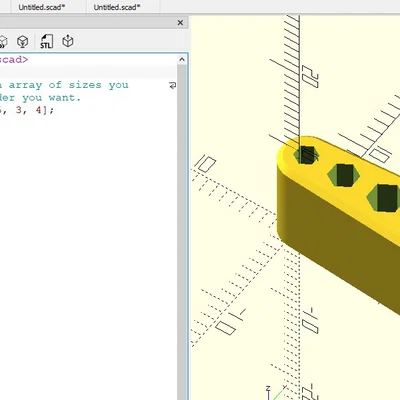Click the editor scrollbar up arrow
This screenshot has width=400, height=400.
(182, 60)
